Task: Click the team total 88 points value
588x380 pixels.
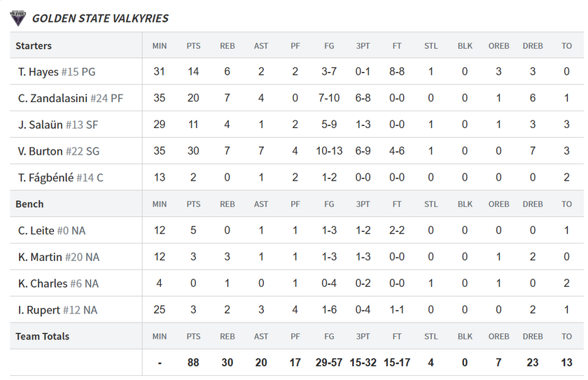Action: (193, 363)
